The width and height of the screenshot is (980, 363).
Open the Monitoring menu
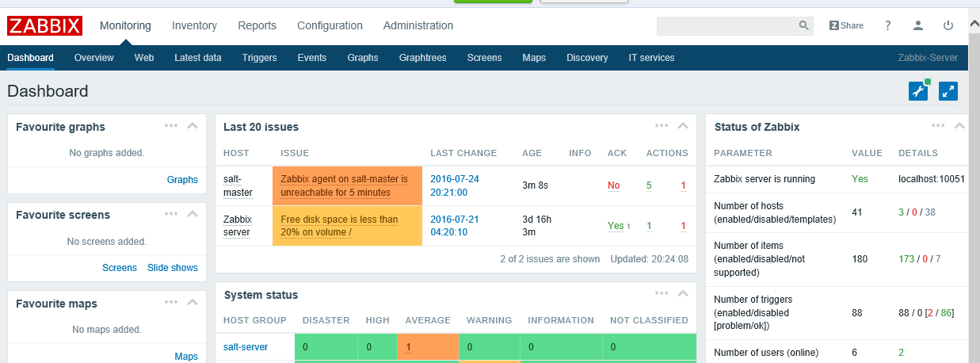point(125,25)
